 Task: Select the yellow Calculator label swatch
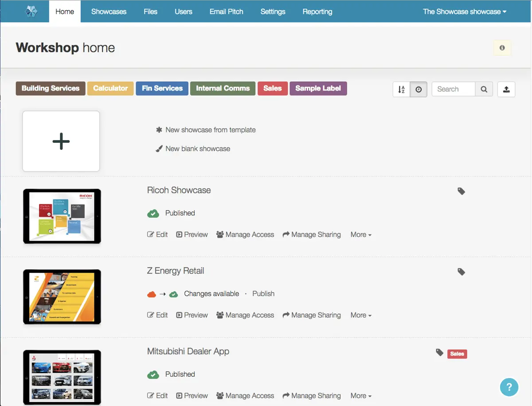110,88
